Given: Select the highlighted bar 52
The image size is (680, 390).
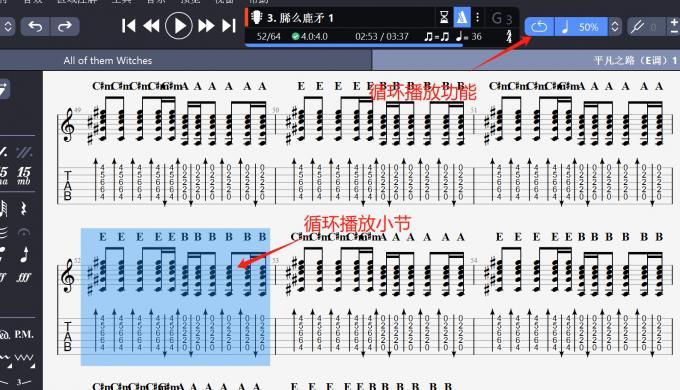Looking at the screenshot, I should 175,297.
